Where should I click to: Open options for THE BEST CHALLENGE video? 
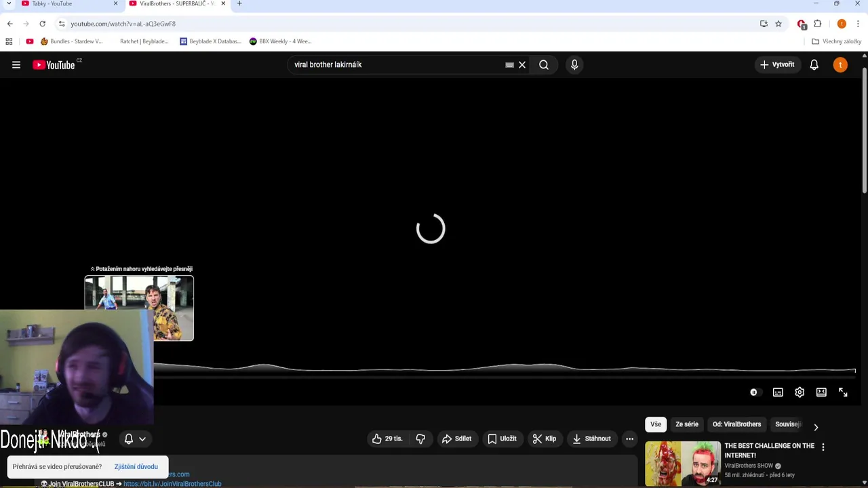tap(823, 447)
